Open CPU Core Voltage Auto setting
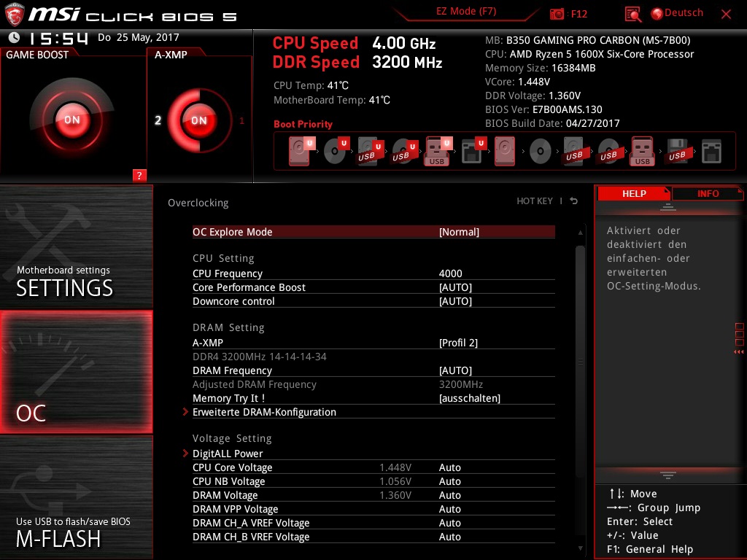Viewport: 747px width, 560px height. [373, 467]
